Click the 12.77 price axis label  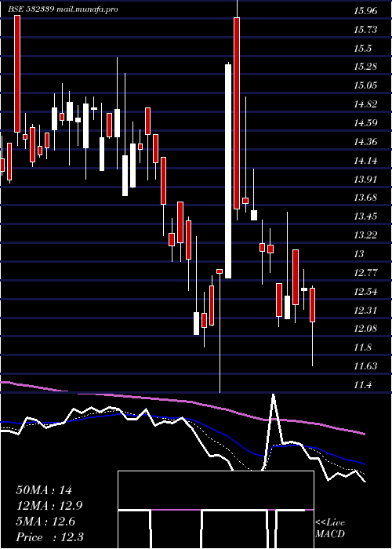(365, 272)
